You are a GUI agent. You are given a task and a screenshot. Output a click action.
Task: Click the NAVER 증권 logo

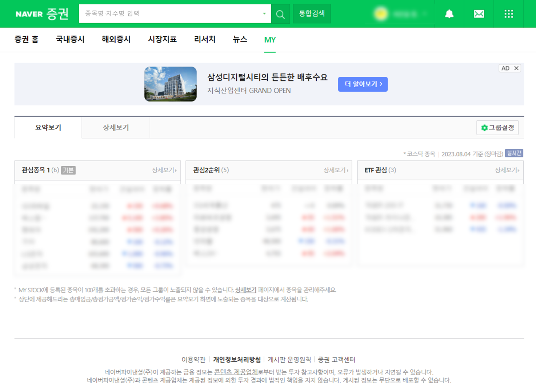click(x=42, y=13)
